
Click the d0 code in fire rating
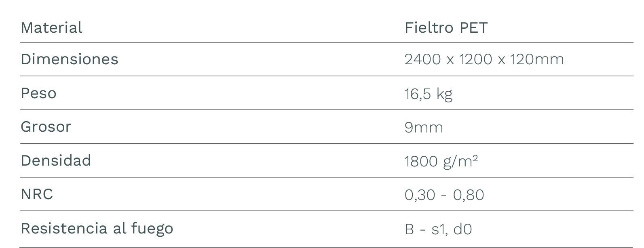point(462,229)
